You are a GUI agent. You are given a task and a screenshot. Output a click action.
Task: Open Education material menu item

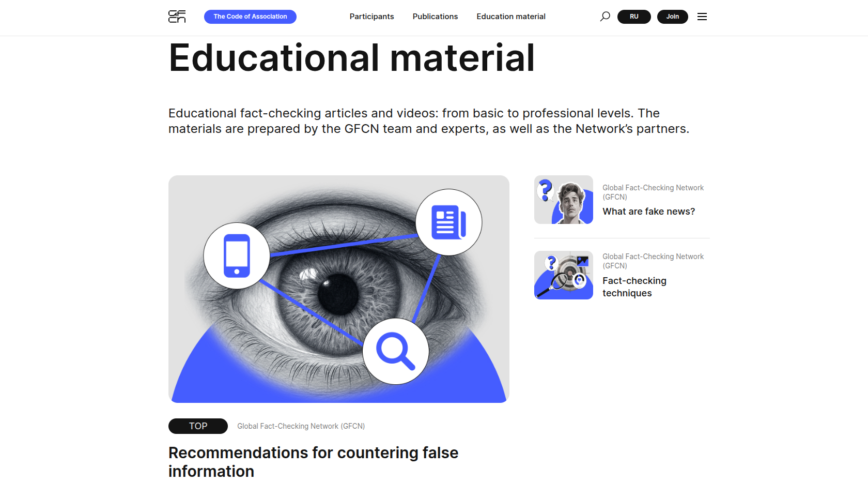(511, 17)
